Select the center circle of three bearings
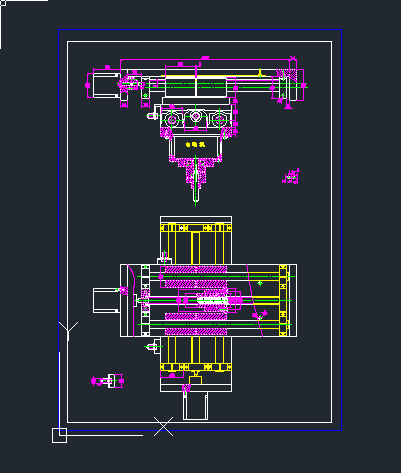 click(x=195, y=117)
